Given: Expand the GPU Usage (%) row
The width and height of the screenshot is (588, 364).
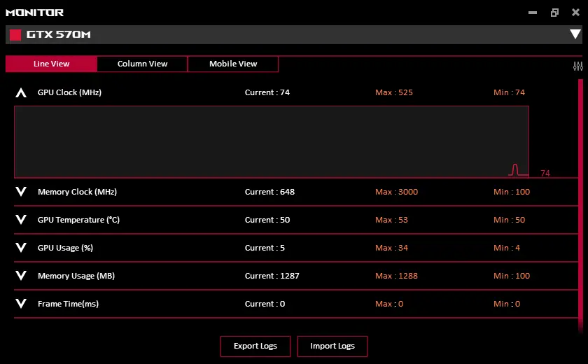Looking at the screenshot, I should (x=21, y=247).
